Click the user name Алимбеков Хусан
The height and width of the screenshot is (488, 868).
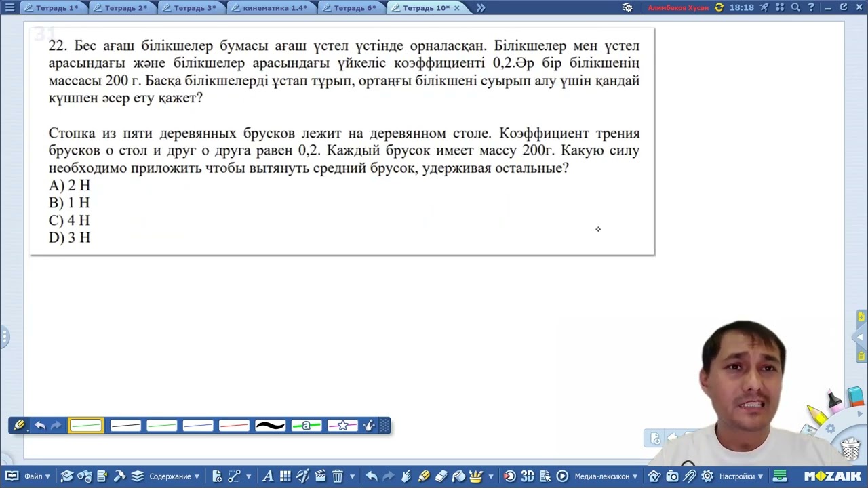coord(678,8)
